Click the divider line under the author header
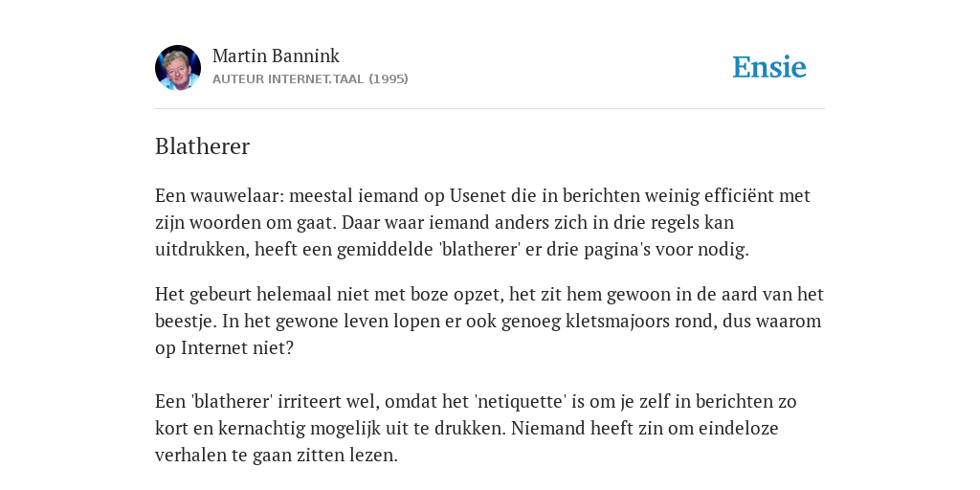The image size is (980, 490). (490, 109)
